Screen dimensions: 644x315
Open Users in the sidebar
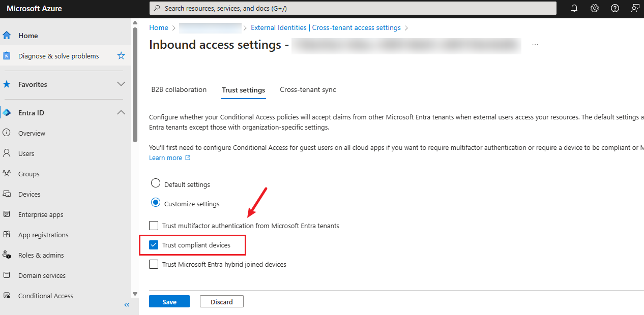click(26, 153)
